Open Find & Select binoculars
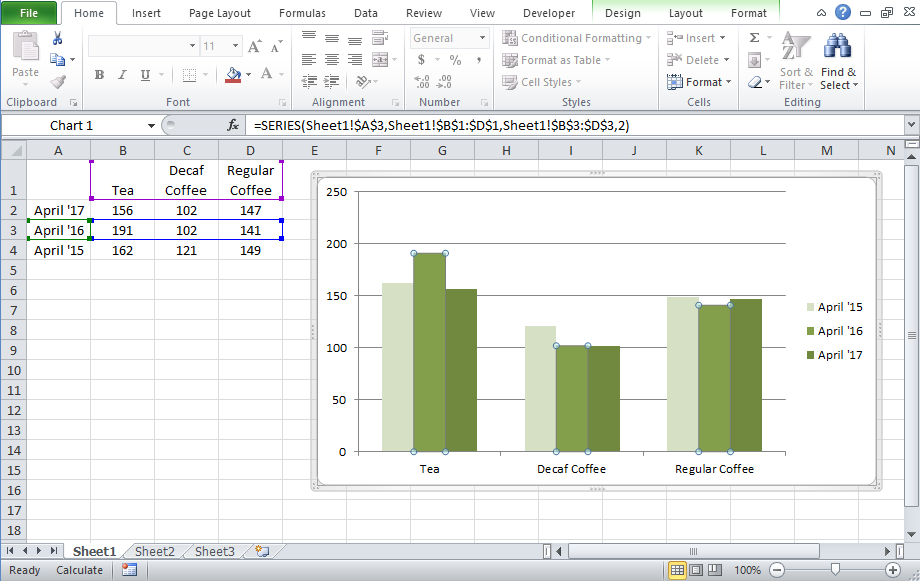Image resolution: width=920 pixels, height=581 pixels. click(x=838, y=61)
